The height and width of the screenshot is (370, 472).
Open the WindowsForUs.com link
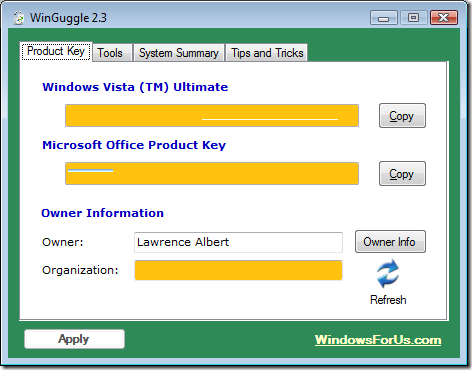pos(378,340)
